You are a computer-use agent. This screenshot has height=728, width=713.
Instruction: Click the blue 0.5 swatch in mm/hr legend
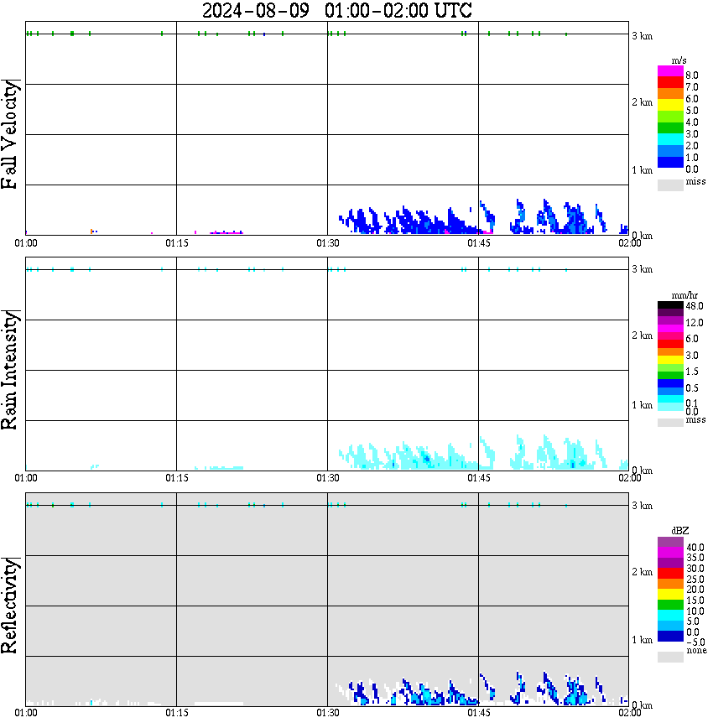670,383
